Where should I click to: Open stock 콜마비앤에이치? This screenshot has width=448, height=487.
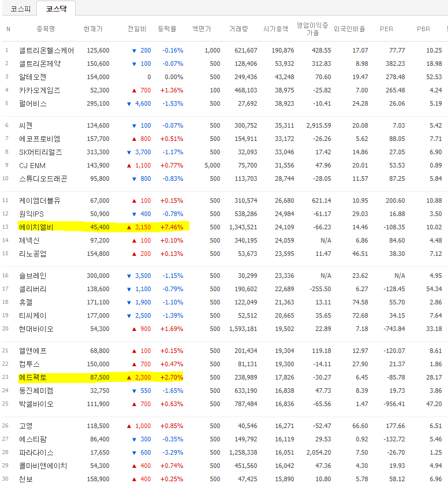point(43,466)
